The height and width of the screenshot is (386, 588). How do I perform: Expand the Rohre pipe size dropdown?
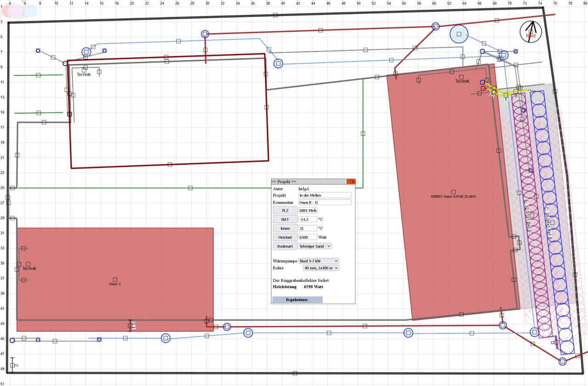pyautogui.click(x=321, y=268)
